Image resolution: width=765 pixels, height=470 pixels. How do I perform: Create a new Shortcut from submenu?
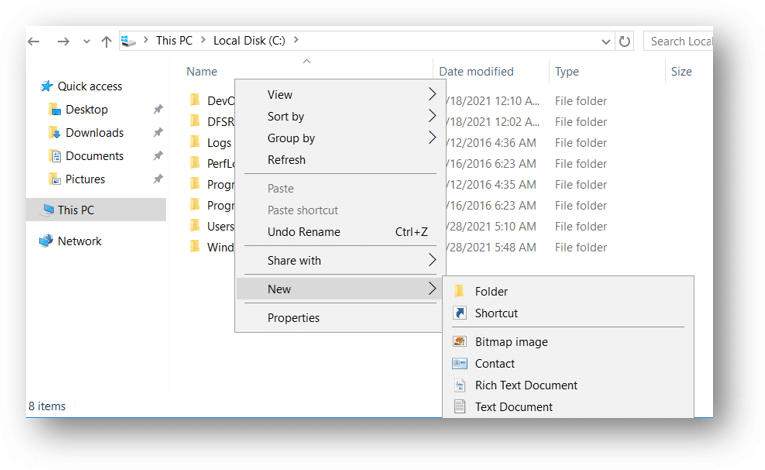pyautogui.click(x=568, y=313)
